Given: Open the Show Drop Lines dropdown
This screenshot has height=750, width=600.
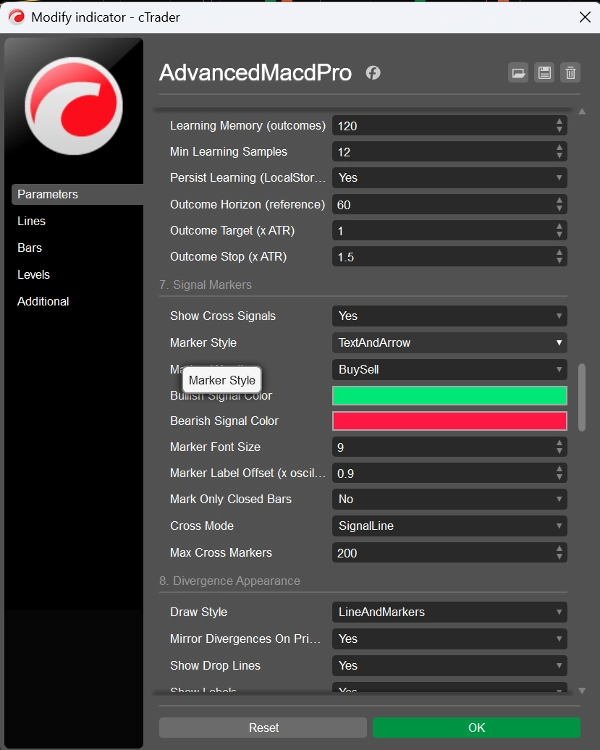Looking at the screenshot, I should coord(449,665).
